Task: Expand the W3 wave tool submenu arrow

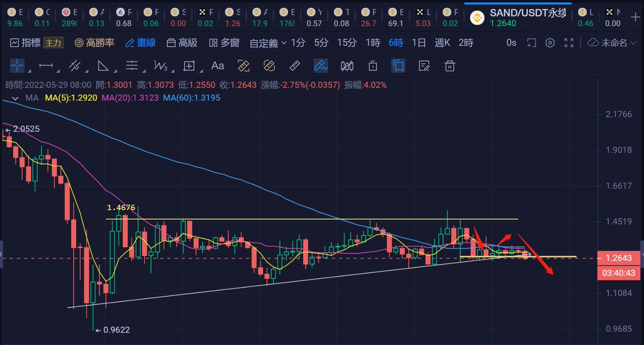Action: tap(172, 70)
